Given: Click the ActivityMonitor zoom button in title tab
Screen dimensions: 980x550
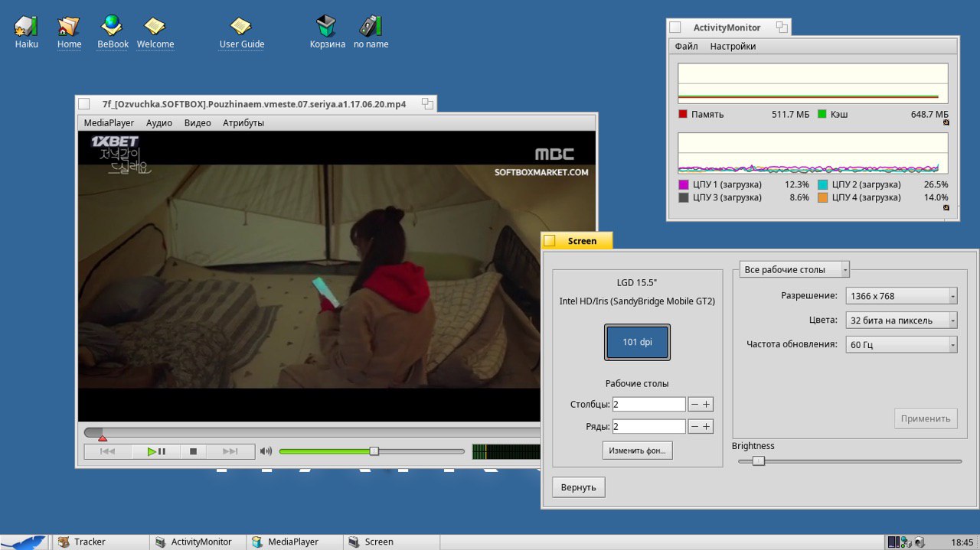Looking at the screenshot, I should pos(782,27).
